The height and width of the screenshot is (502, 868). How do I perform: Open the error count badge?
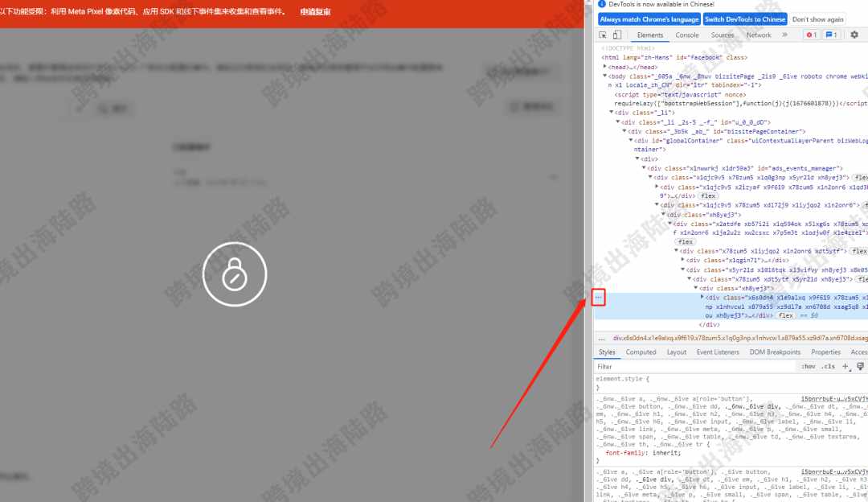[812, 35]
